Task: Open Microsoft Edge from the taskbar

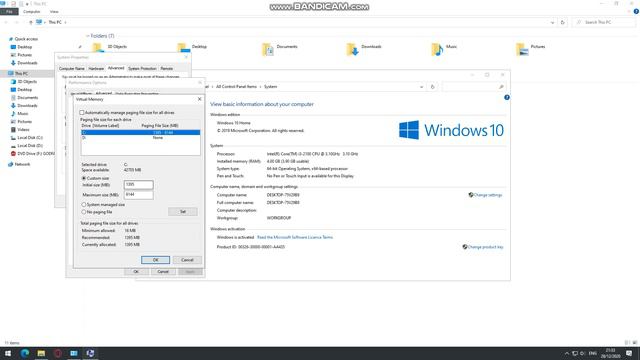Action: (x=24, y=353)
